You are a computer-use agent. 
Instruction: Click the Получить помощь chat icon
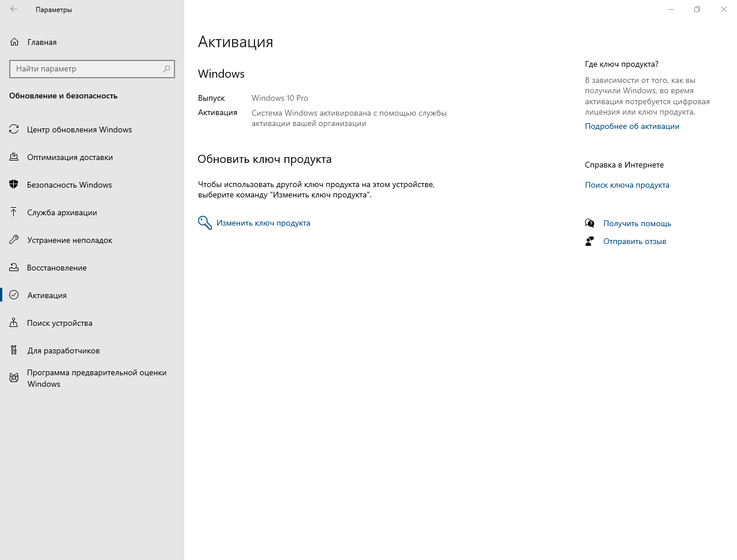click(590, 223)
